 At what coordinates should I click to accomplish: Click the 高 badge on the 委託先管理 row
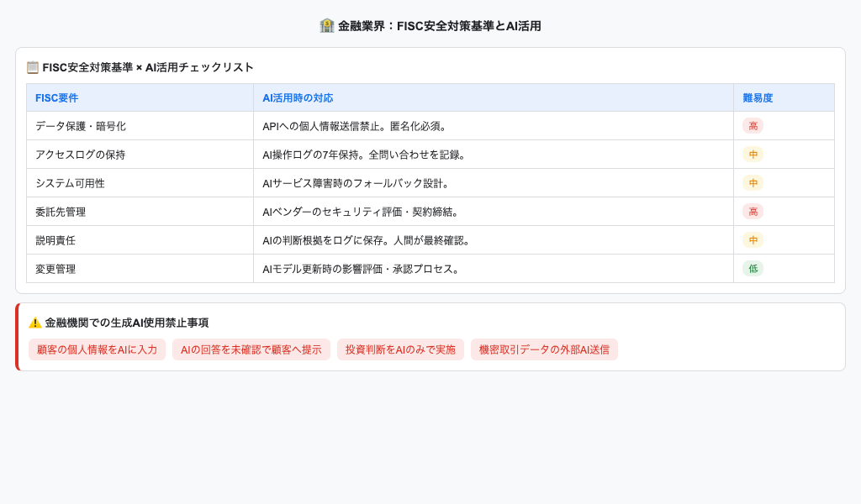coord(751,212)
